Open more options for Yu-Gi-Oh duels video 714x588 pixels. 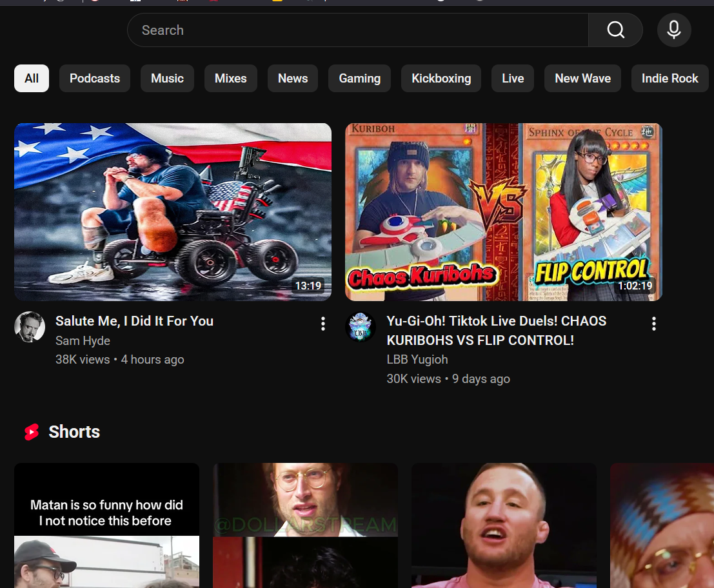tap(654, 324)
